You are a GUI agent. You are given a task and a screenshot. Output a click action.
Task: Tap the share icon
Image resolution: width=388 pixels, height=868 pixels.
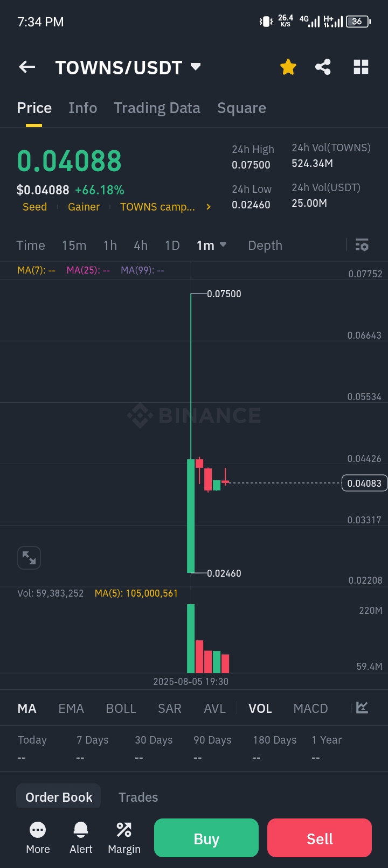(x=323, y=67)
